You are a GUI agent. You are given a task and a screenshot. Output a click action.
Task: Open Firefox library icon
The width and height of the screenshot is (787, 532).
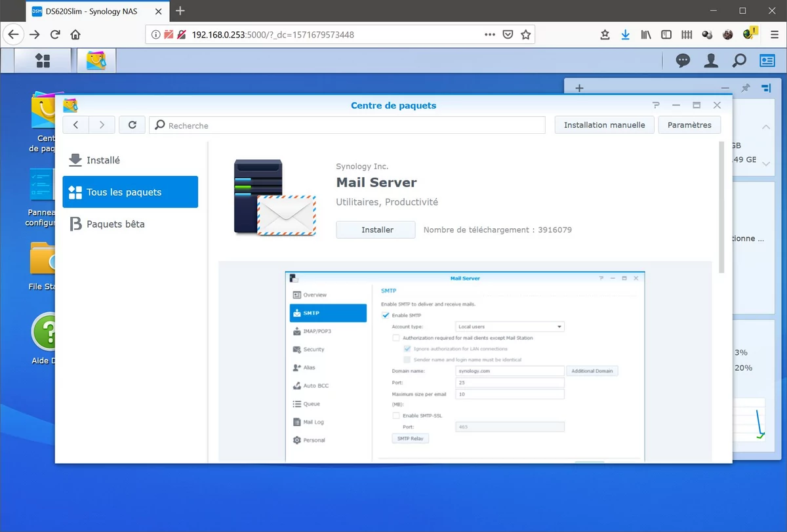coord(646,35)
